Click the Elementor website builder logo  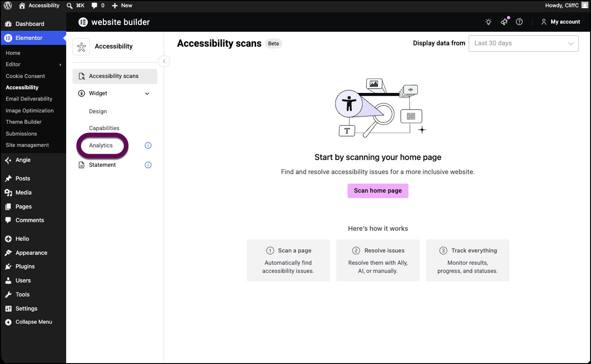click(114, 22)
